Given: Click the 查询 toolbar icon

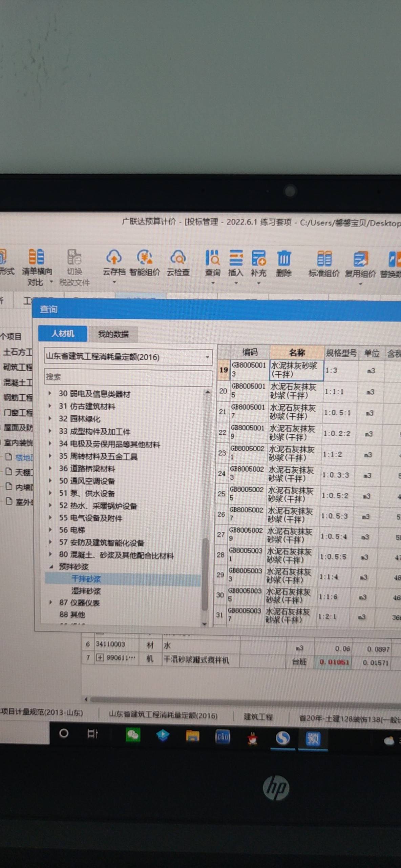Looking at the screenshot, I should click(x=213, y=258).
